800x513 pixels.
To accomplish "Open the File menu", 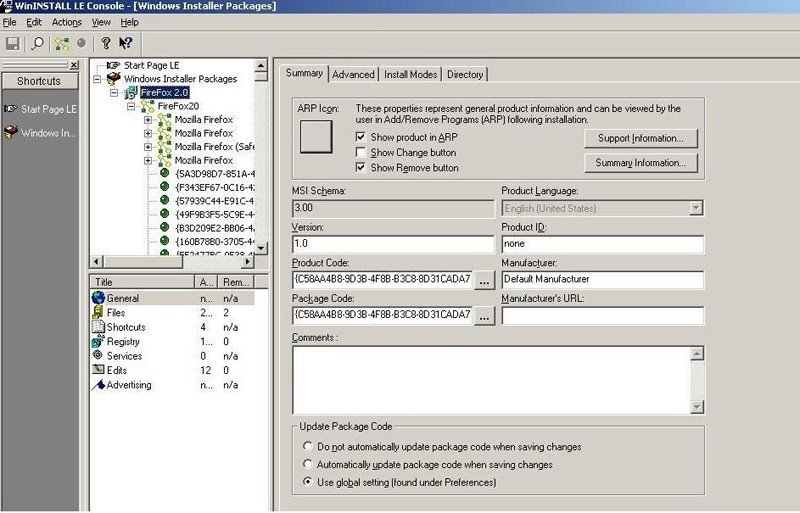I will tap(9, 22).
